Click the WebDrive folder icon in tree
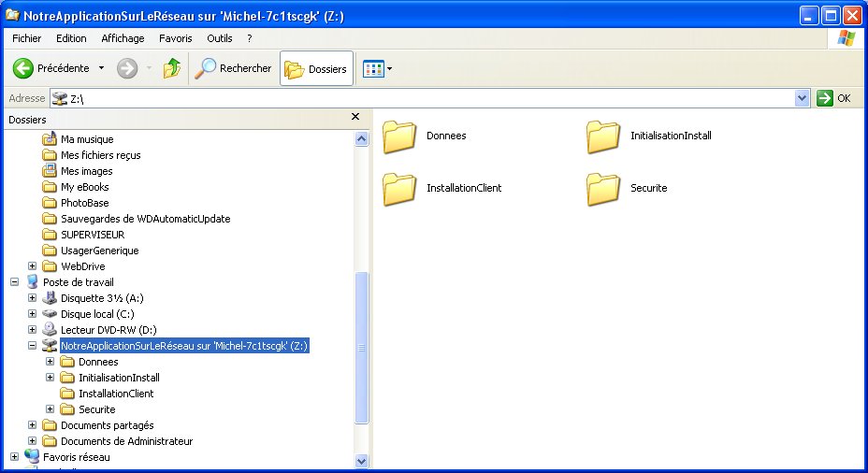 (50, 266)
